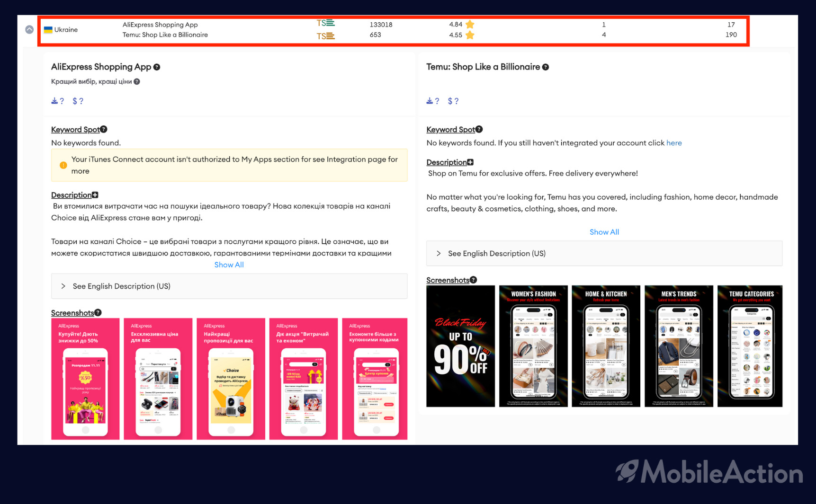The width and height of the screenshot is (816, 504).
Task: Click Temu Description heading
Action: point(446,162)
